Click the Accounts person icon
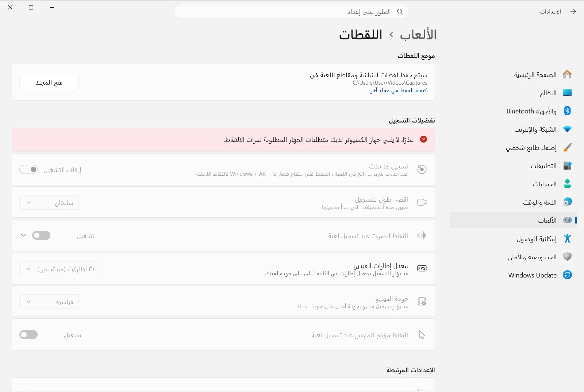This screenshot has height=392, width=584. [567, 184]
